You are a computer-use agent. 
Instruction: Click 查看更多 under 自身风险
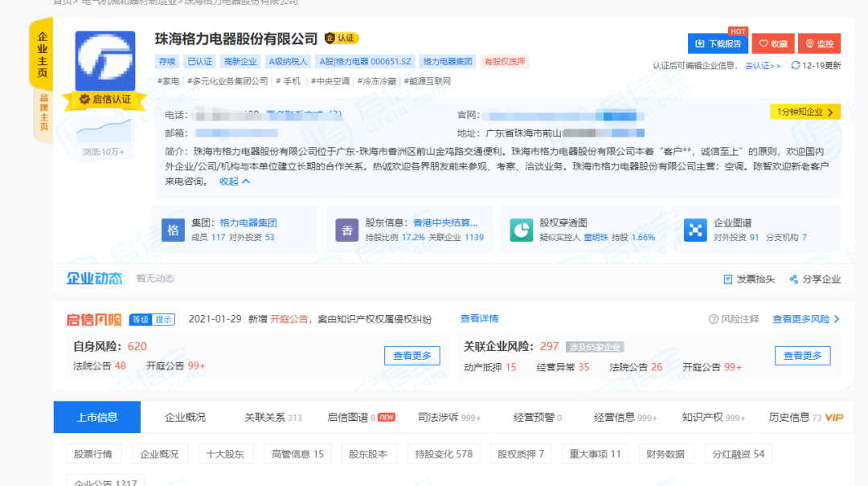411,355
